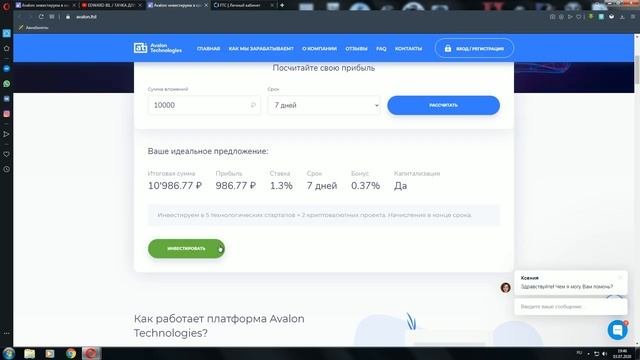Open ОТЗЫВЫ menu item

coord(356,49)
